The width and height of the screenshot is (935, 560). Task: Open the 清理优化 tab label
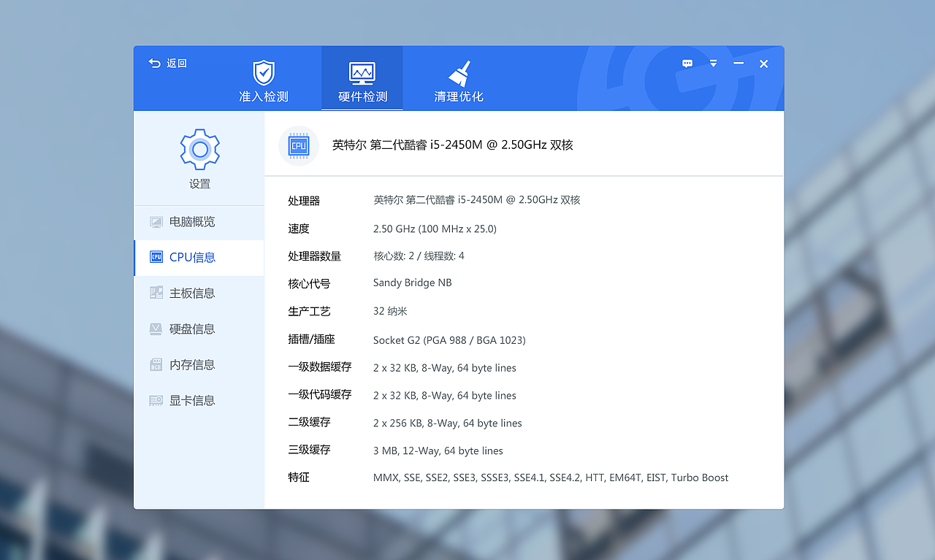coord(459,96)
